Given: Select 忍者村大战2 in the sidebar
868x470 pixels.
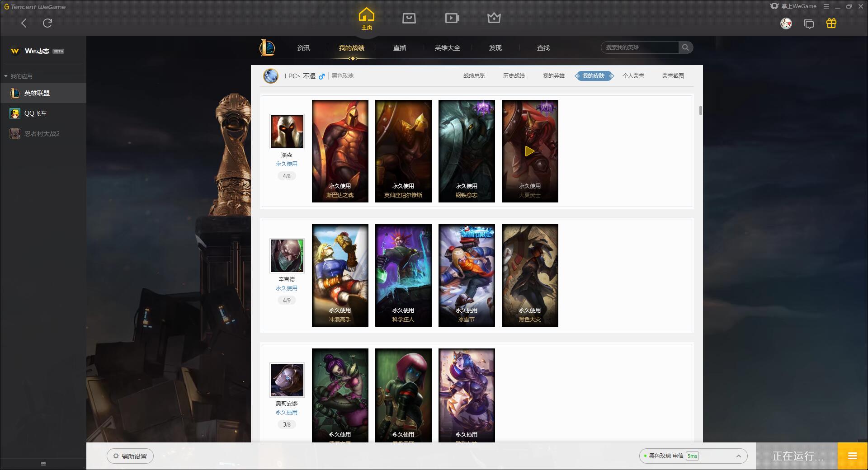Looking at the screenshot, I should [x=43, y=134].
